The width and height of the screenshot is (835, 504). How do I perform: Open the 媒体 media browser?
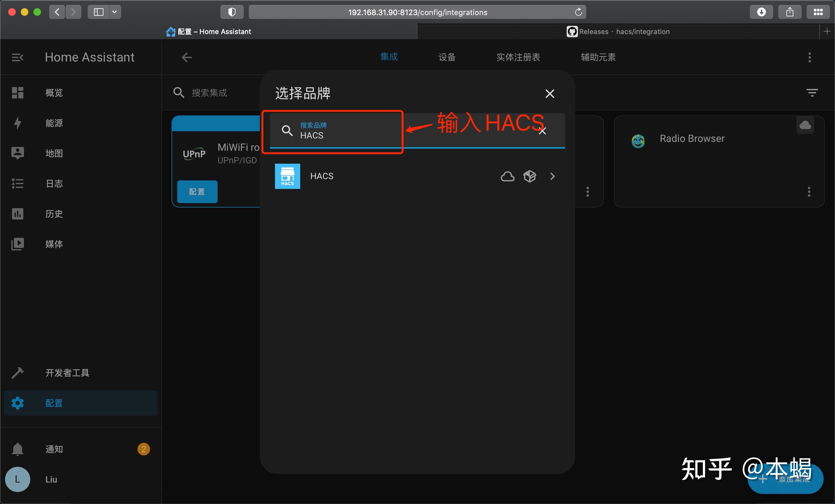(54, 244)
